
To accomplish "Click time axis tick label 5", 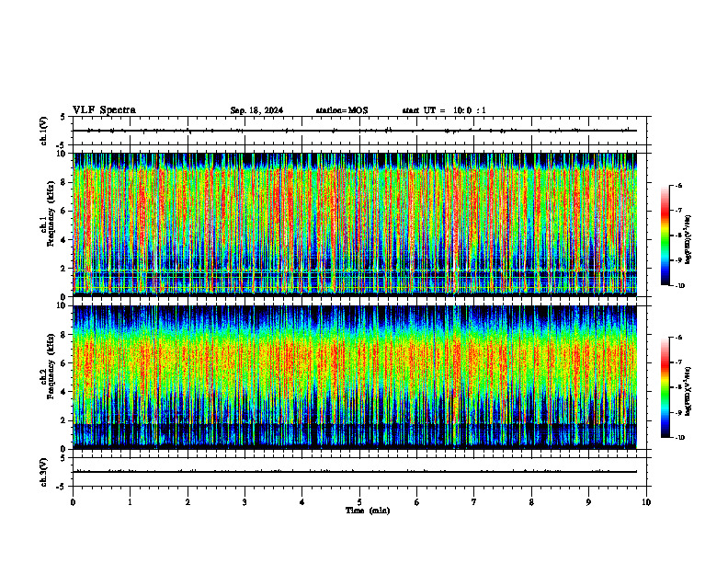I will click(x=359, y=502).
